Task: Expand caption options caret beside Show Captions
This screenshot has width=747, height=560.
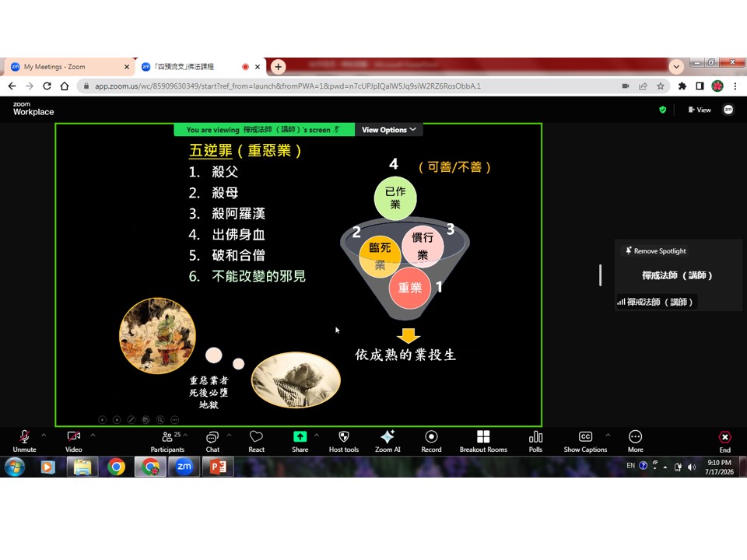Action: point(608,436)
